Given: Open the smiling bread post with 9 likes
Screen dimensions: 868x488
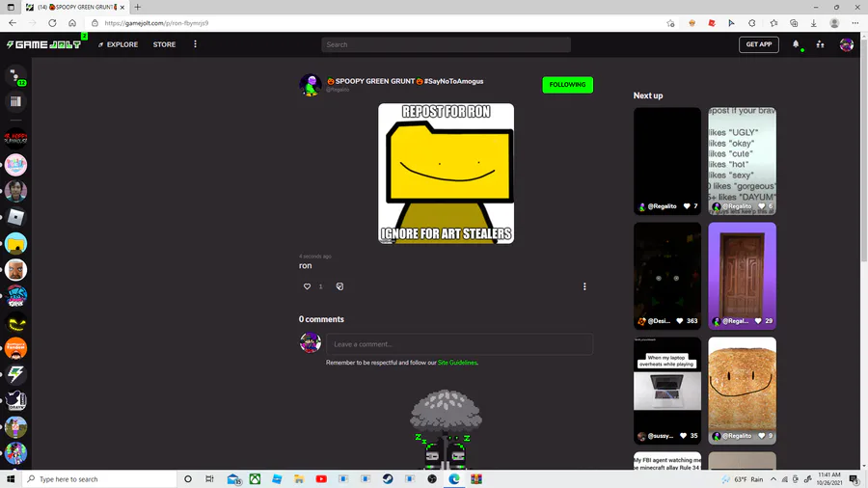Looking at the screenshot, I should click(x=742, y=391).
